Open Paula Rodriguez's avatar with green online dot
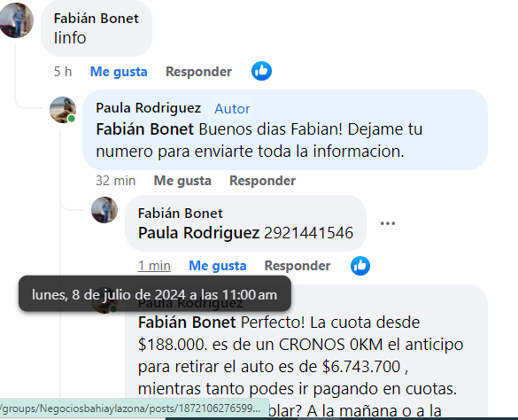The width and height of the screenshot is (518, 420). (63, 110)
